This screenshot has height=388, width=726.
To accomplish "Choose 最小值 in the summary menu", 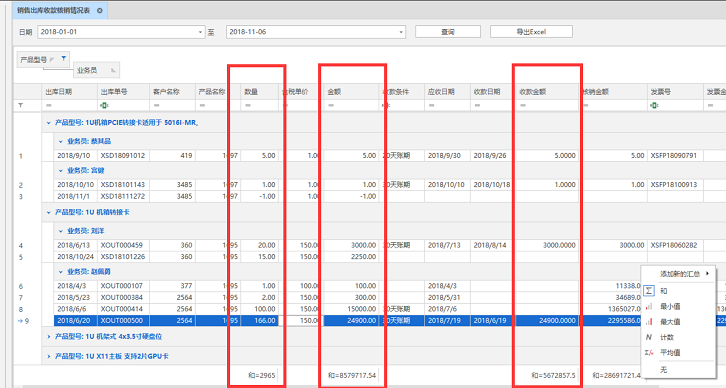I will pyautogui.click(x=677, y=307).
